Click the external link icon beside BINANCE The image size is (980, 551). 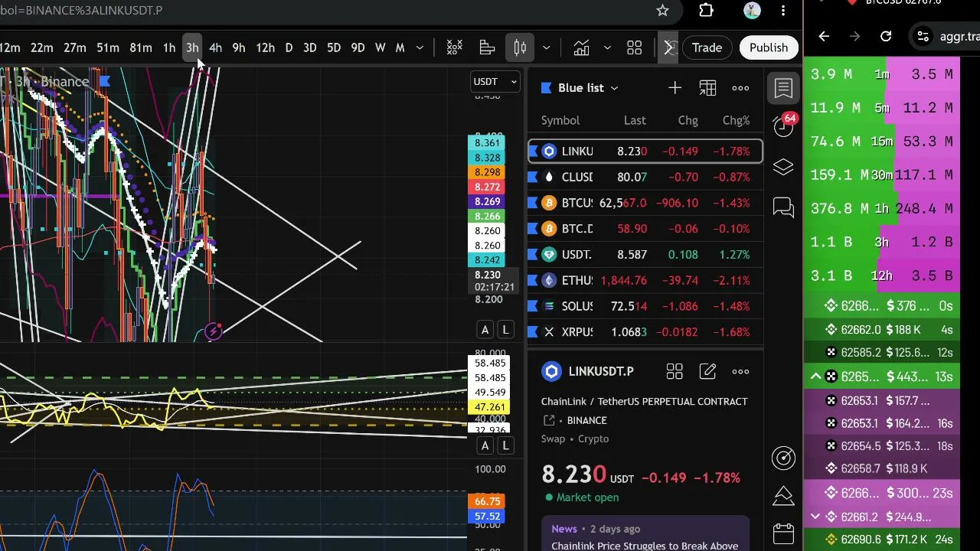point(549,420)
